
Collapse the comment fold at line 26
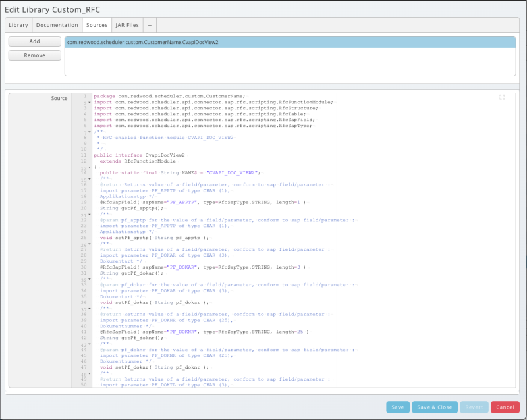click(x=90, y=244)
